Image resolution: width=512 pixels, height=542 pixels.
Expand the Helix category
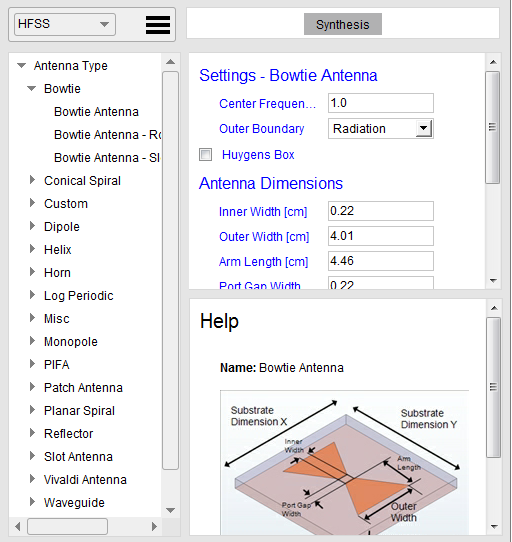pyautogui.click(x=32, y=249)
